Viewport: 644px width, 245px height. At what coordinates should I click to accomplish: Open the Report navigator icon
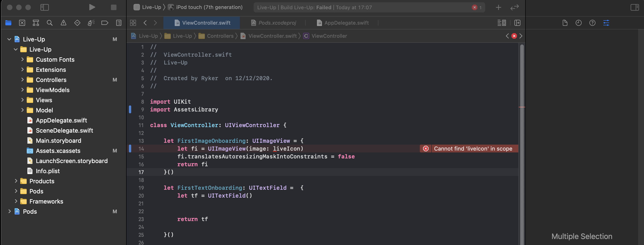(x=119, y=23)
